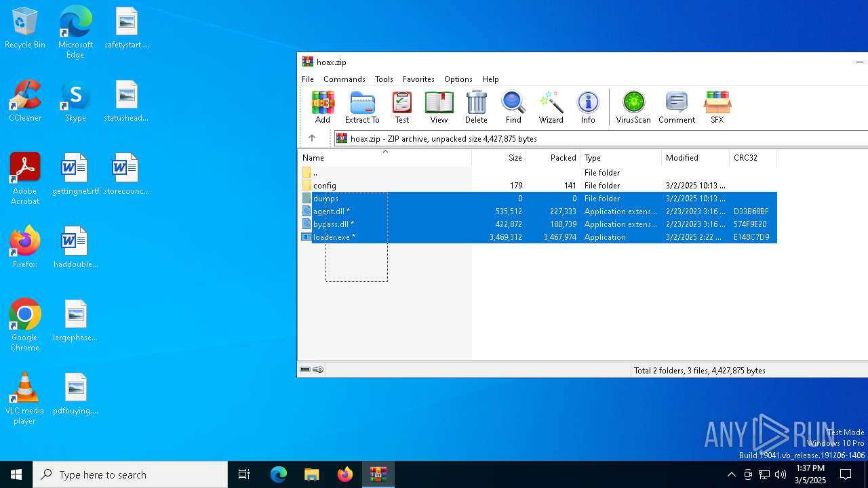Screen dimensions: 868x488
Task: Select the pdfbuying file on desktop
Action: point(75,394)
